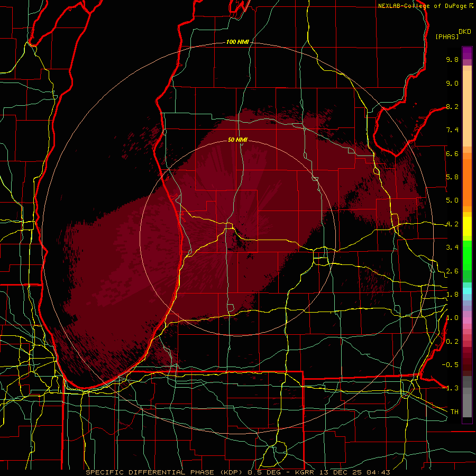The width and height of the screenshot is (476, 476).
Task: Pick the cyan band of the color bar
Action: pyautogui.click(x=467, y=291)
